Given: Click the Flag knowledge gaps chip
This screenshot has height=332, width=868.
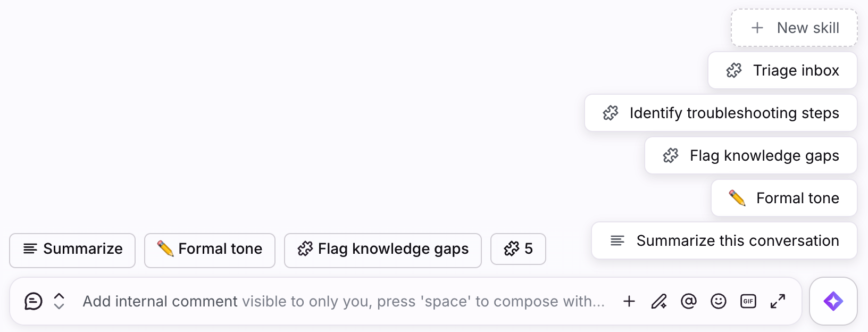Looking at the screenshot, I should pyautogui.click(x=383, y=250).
